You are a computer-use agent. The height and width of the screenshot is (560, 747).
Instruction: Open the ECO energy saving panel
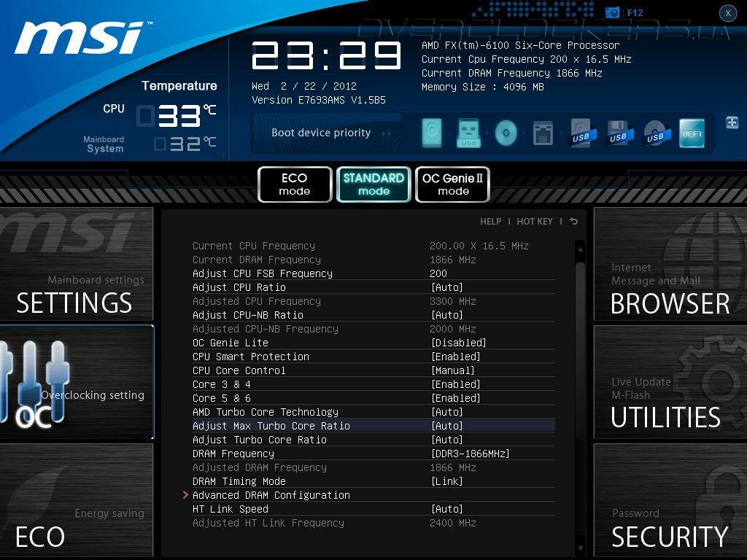tap(76, 500)
